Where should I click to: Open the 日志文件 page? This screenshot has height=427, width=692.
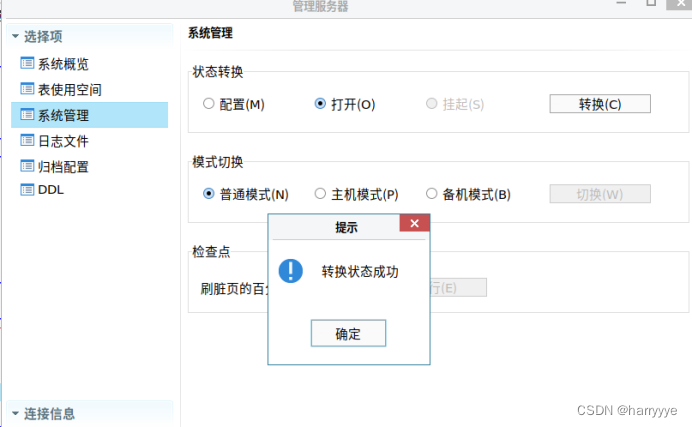click(89, 141)
